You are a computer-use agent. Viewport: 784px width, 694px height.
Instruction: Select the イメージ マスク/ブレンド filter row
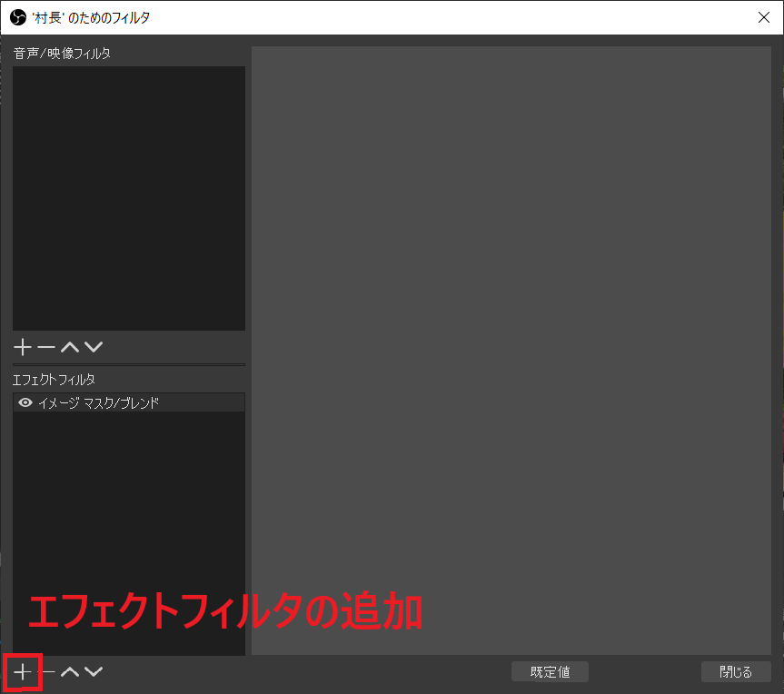[x=129, y=402]
